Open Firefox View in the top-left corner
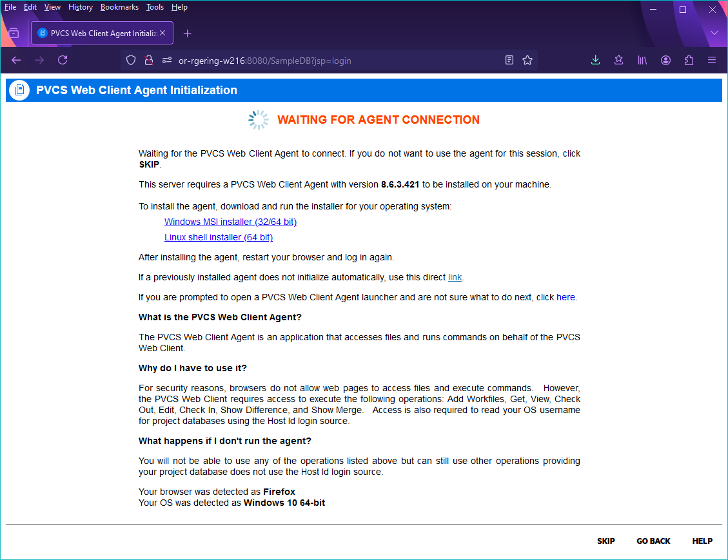 pyautogui.click(x=14, y=33)
